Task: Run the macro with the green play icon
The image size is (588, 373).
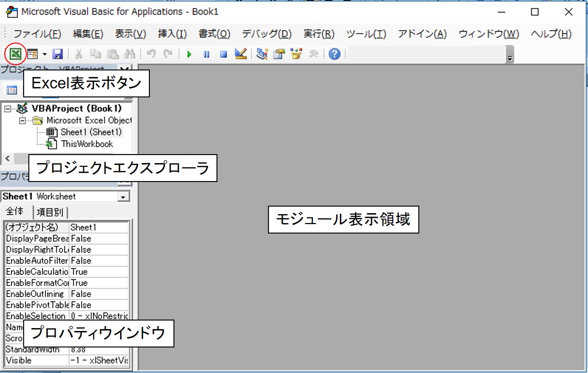Action: pyautogui.click(x=189, y=54)
